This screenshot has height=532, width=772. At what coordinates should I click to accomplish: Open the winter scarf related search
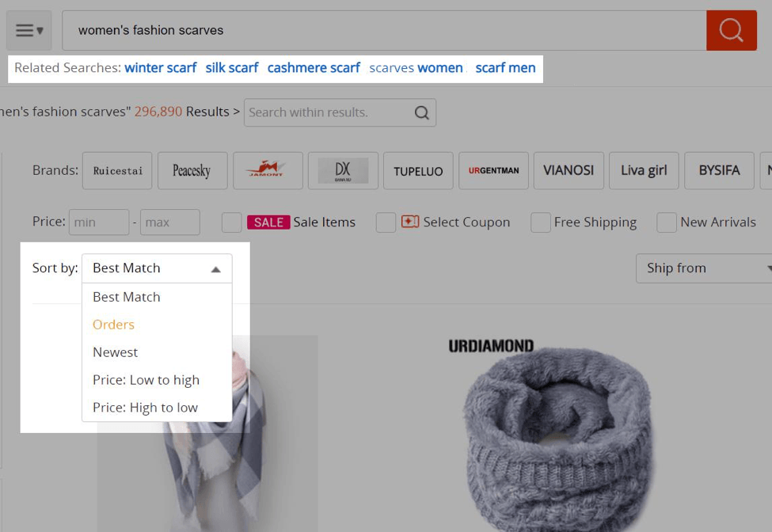tap(161, 68)
